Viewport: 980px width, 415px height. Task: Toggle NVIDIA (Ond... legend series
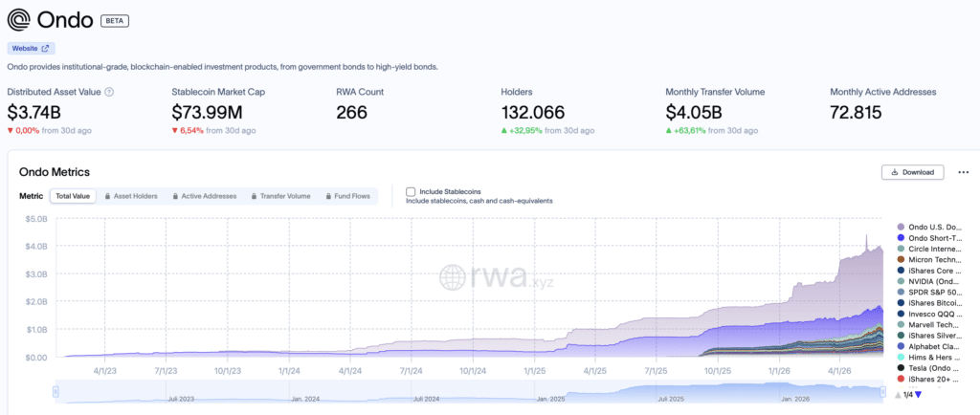click(930, 281)
